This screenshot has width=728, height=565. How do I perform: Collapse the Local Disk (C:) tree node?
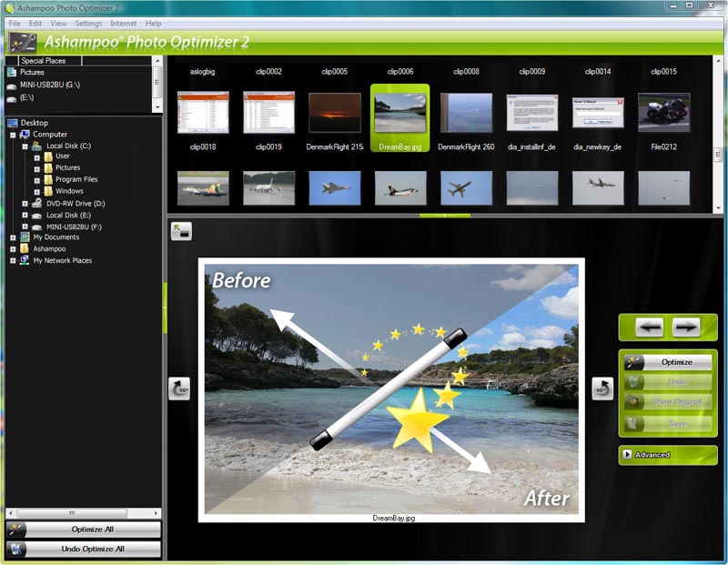click(x=25, y=146)
